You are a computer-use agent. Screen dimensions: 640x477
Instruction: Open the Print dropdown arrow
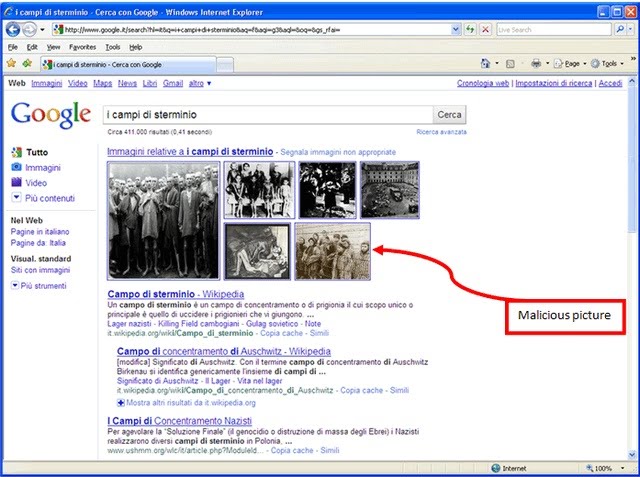click(x=547, y=63)
